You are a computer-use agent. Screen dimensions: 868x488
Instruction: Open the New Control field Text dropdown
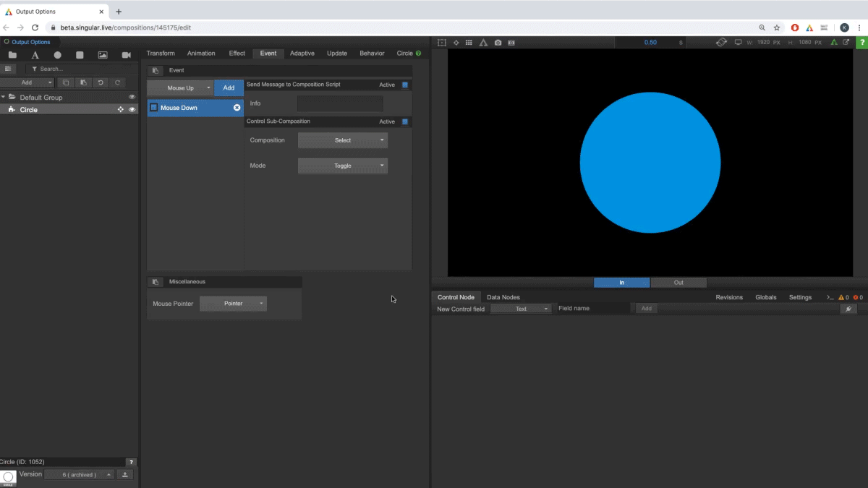tap(521, 309)
